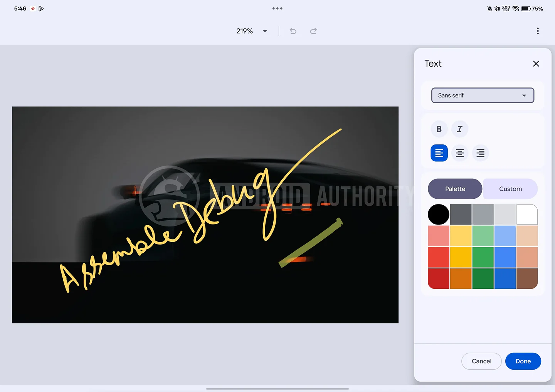Tap the Bluetooth status icon
The image size is (555, 392).
click(x=497, y=8)
